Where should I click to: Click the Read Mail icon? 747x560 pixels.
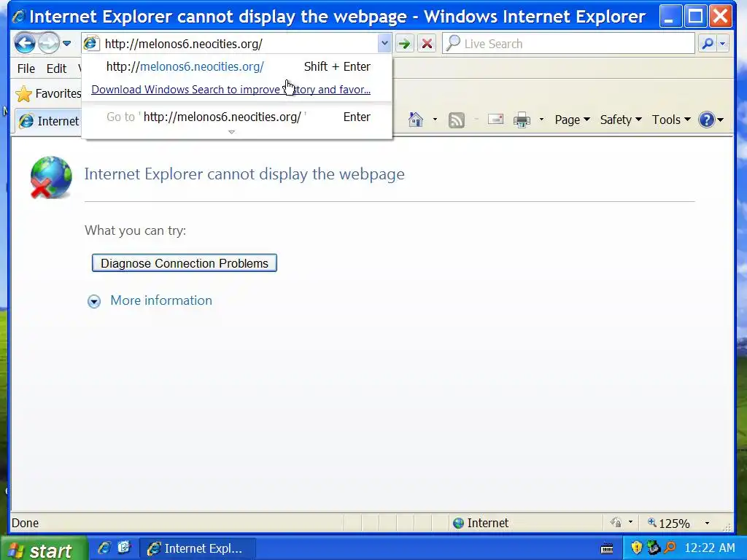(x=495, y=120)
